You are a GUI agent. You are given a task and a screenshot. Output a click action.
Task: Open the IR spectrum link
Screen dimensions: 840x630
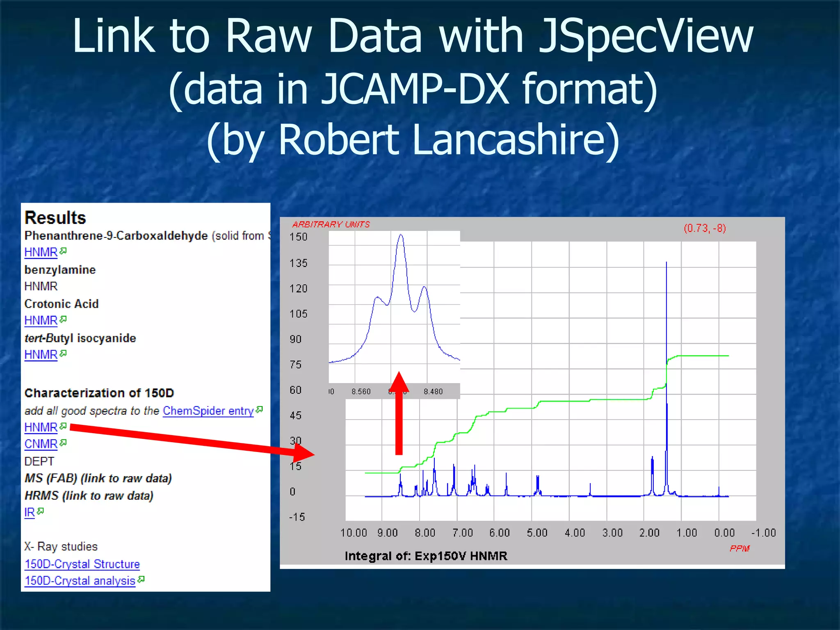coord(30,512)
